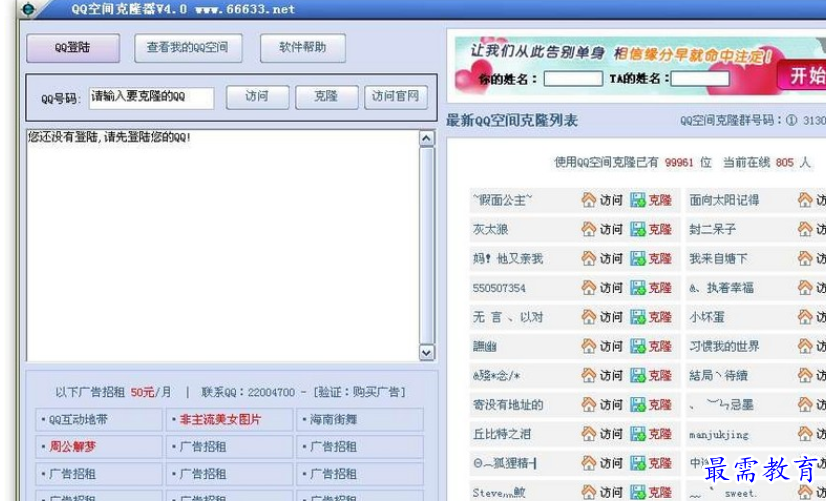This screenshot has height=501, width=826.
Task: Click 克隆 link for 550507354
Action: coord(660,288)
